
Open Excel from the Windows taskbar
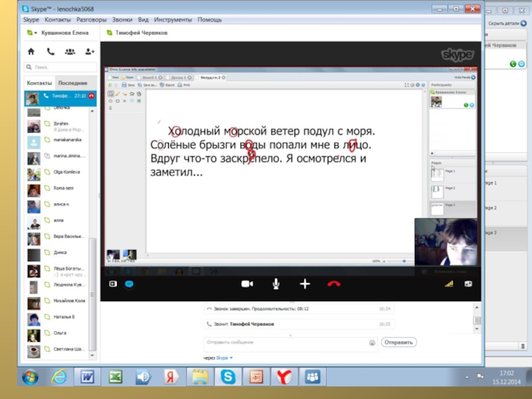(x=115, y=377)
